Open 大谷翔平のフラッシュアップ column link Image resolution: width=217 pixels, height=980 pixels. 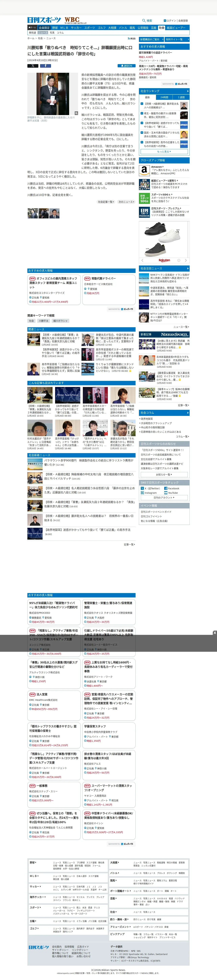156,423
